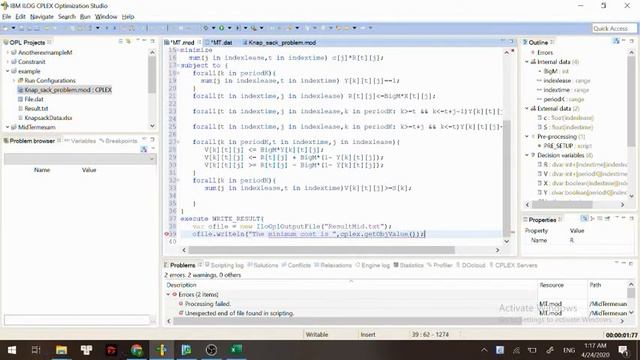This screenshot has height=360, width=640.
Task: Click the Properties panel toolbar icon
Action: click(584, 219)
